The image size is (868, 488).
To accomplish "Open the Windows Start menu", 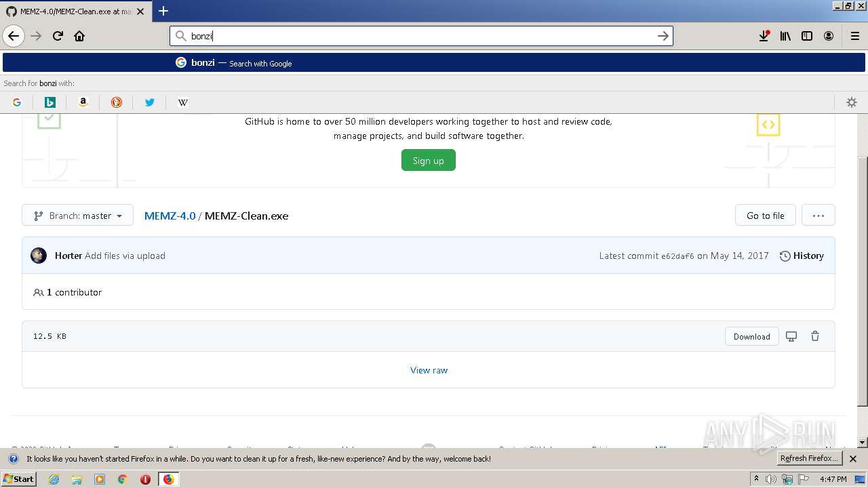I will point(18,479).
